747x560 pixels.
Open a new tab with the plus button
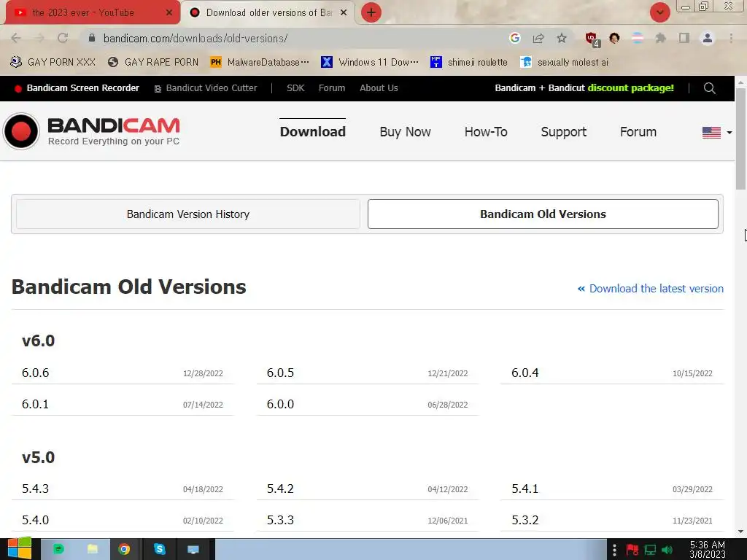[x=371, y=12]
